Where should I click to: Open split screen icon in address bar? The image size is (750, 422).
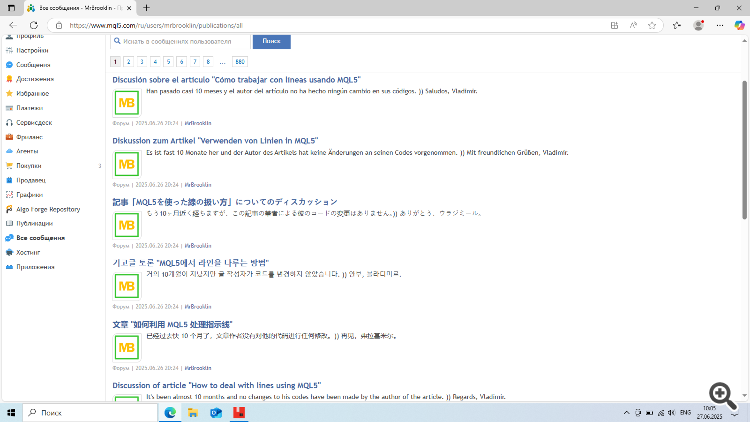click(615, 25)
